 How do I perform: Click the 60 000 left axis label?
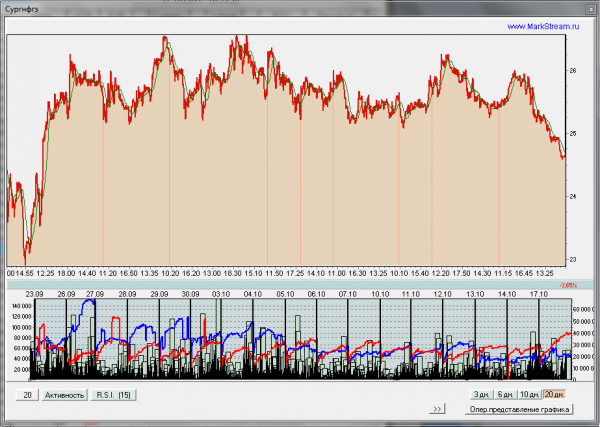[23, 349]
